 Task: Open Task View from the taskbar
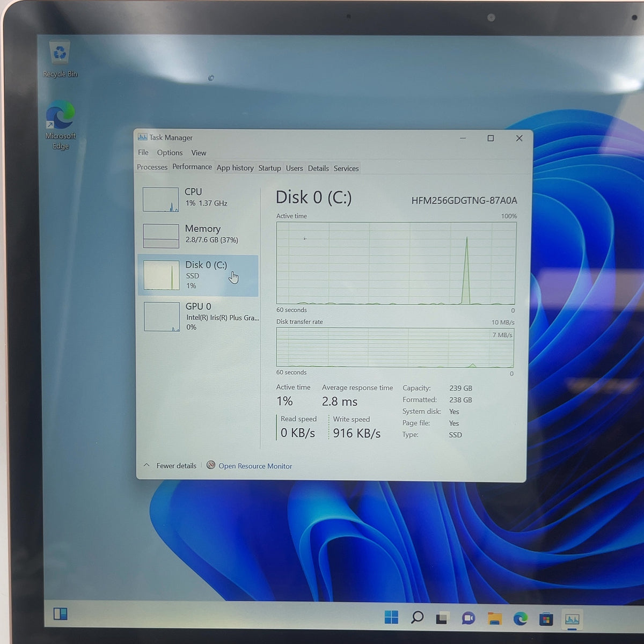(442, 618)
